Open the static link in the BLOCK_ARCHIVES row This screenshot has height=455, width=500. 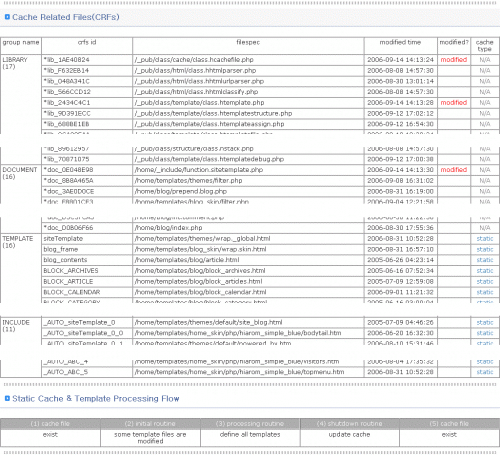click(x=485, y=271)
